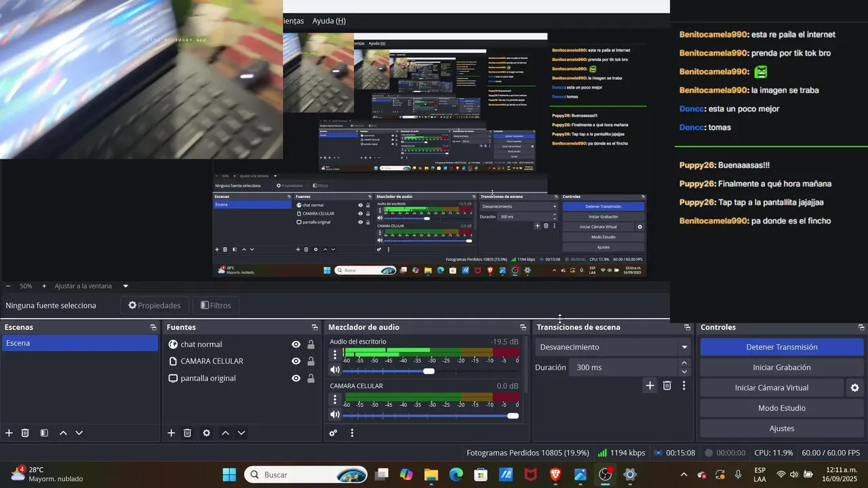This screenshot has height=488, width=868.
Task: Remove selected source with trash icon
Action: click(x=187, y=433)
